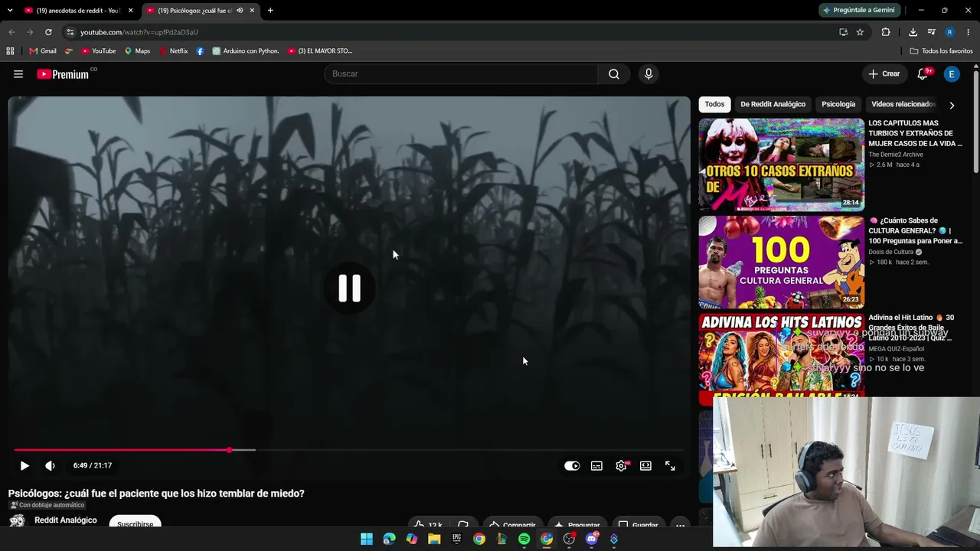Screen dimensions: 980x551
Task: Open the Netflix bookmark
Action: (174, 51)
